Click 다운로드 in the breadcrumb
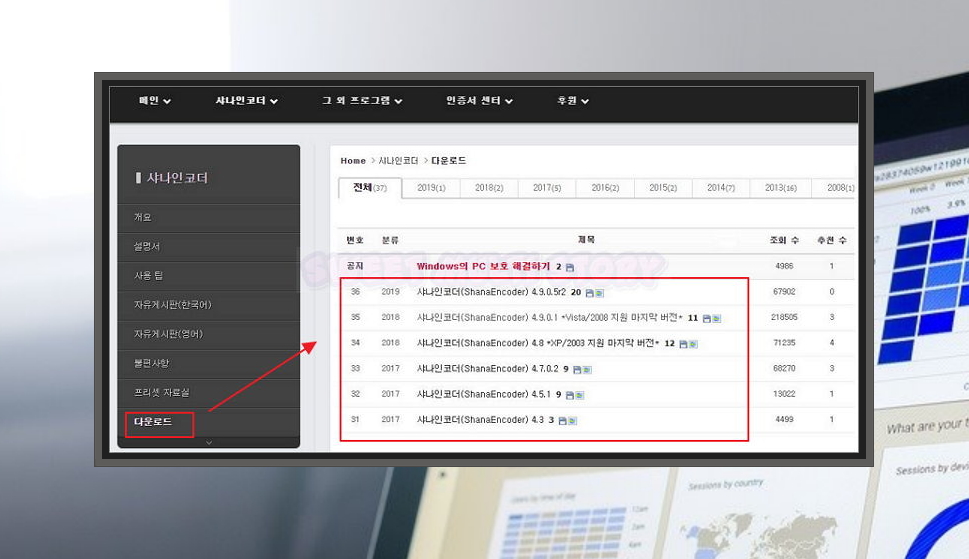This screenshot has width=969, height=559. (x=449, y=161)
